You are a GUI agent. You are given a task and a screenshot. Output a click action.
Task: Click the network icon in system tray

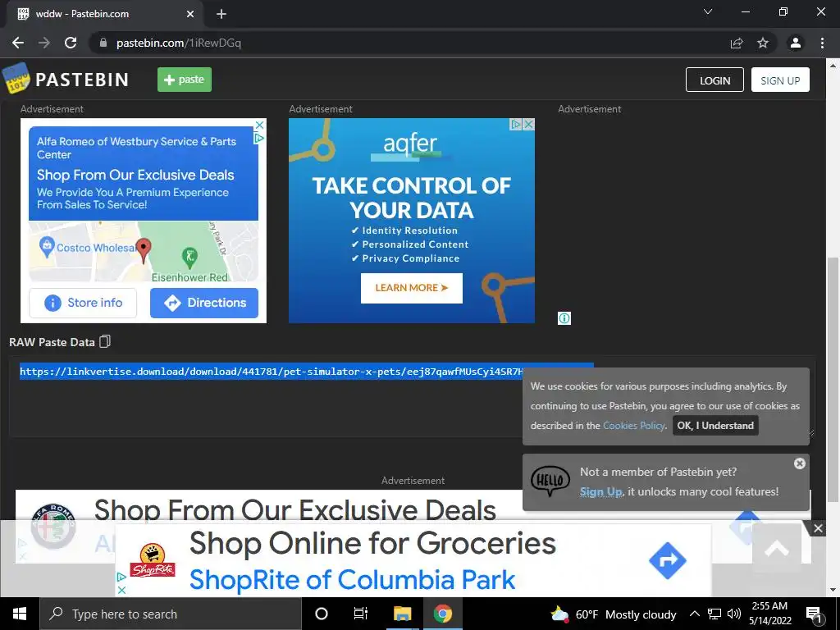coord(714,614)
